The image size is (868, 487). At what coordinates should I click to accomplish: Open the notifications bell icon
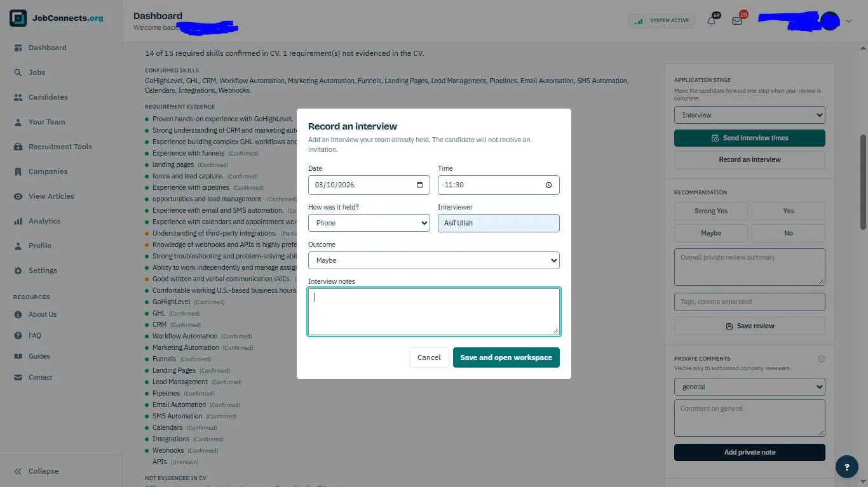711,21
